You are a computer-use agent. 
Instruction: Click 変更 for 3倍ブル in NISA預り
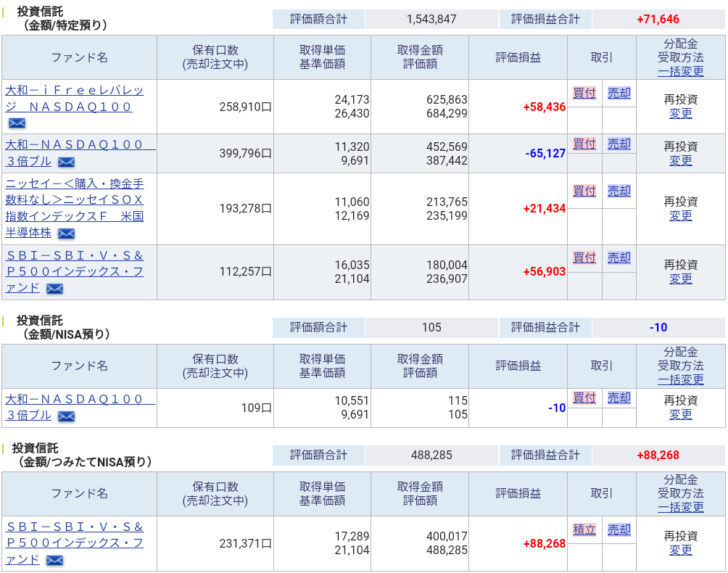[x=681, y=415]
